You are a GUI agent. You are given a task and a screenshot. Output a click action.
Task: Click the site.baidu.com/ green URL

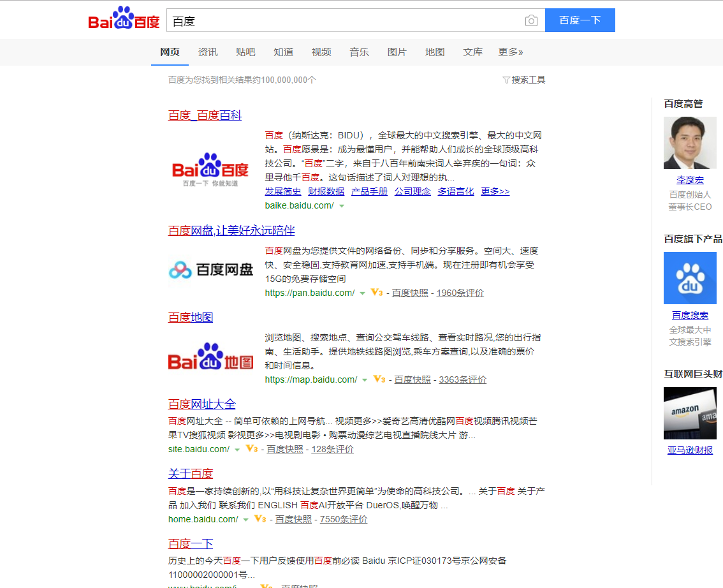coord(199,449)
